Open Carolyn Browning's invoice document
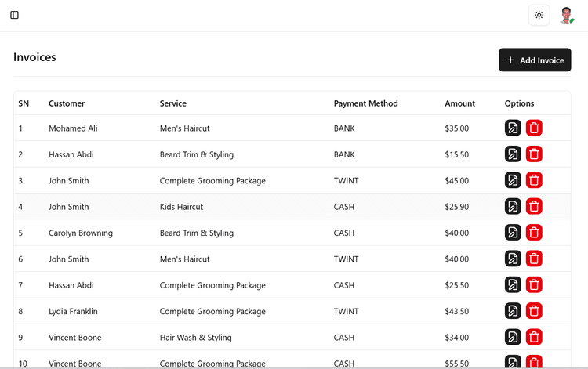The width and height of the screenshot is (588, 369). (x=513, y=233)
